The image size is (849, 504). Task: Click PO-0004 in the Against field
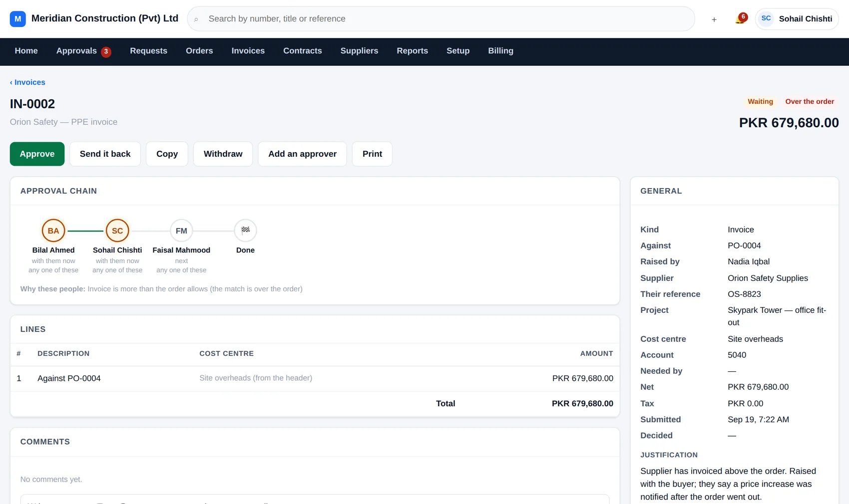[744, 246]
